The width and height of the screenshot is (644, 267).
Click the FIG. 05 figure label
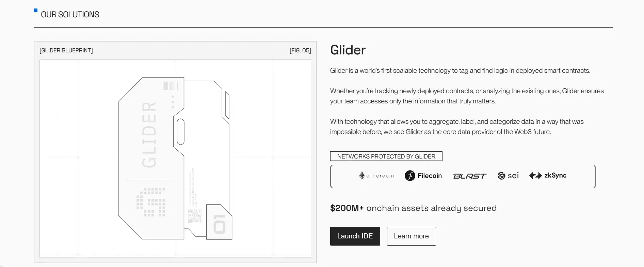point(300,50)
